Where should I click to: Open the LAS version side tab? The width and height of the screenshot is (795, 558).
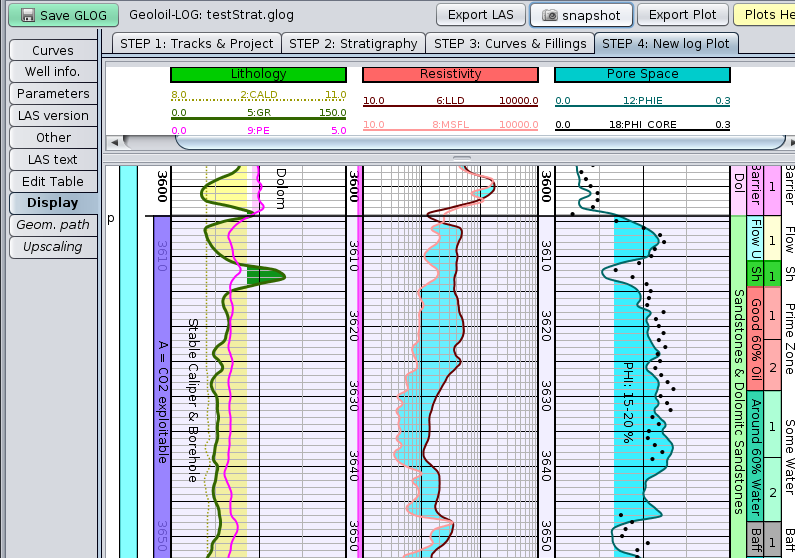tap(53, 116)
